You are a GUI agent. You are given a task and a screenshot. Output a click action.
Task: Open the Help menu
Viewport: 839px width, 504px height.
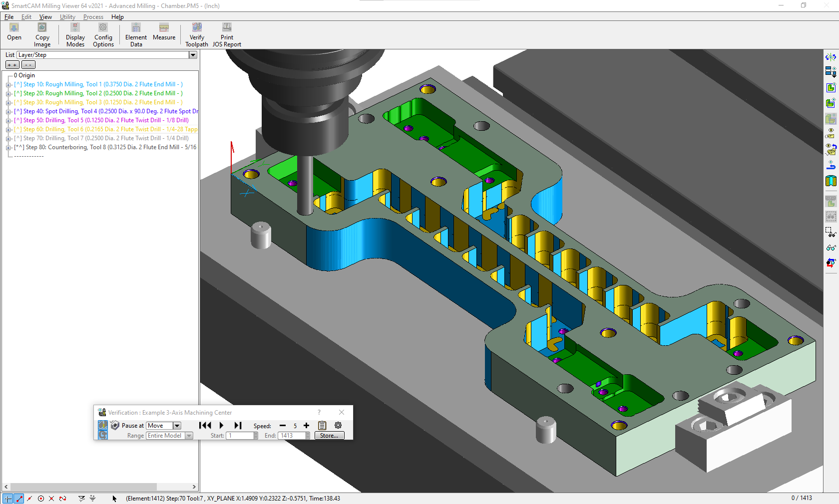click(117, 17)
